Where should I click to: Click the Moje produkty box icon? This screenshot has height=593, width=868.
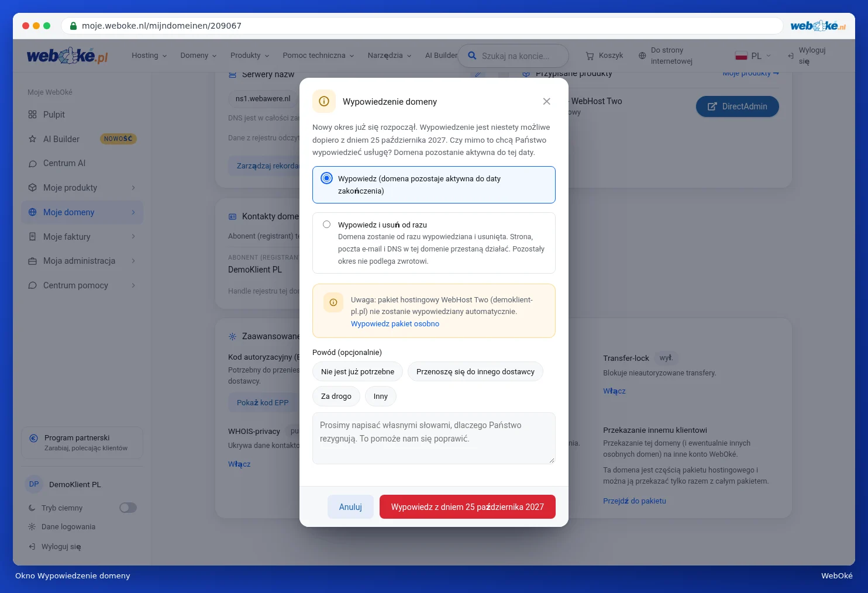coord(32,188)
